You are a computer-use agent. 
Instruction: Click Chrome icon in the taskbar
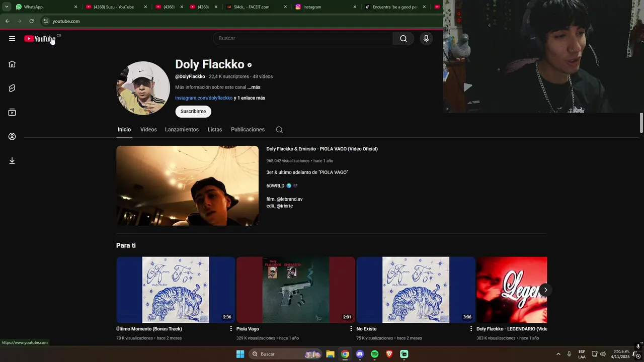click(345, 354)
